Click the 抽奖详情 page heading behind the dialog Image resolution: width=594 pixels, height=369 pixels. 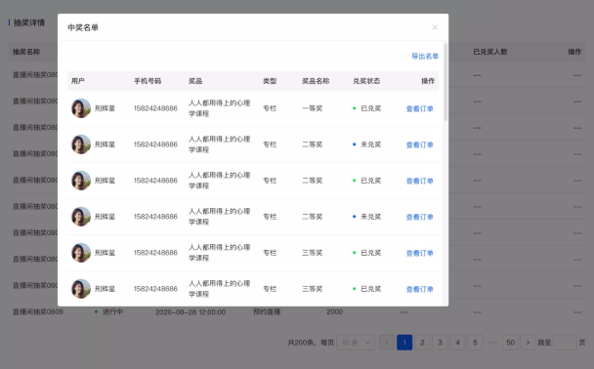(29, 23)
